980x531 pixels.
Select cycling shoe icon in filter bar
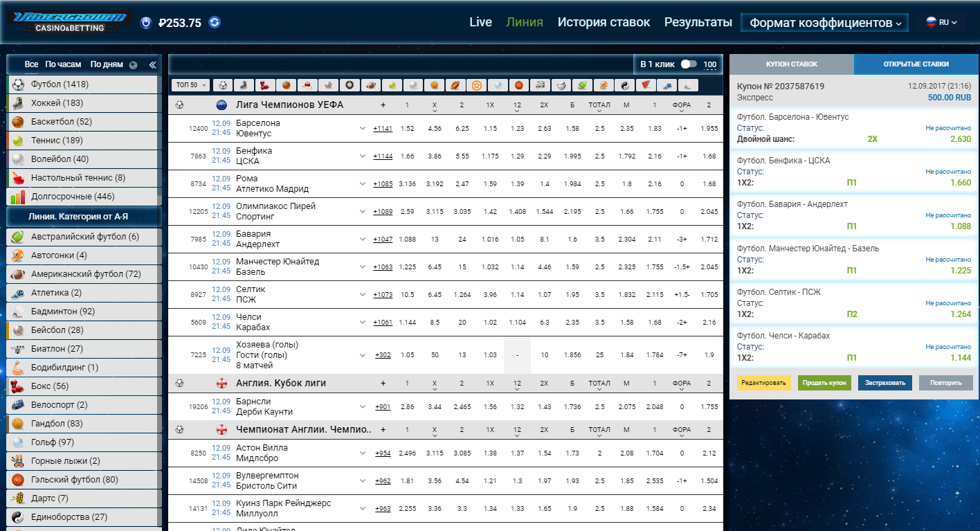coord(667,85)
